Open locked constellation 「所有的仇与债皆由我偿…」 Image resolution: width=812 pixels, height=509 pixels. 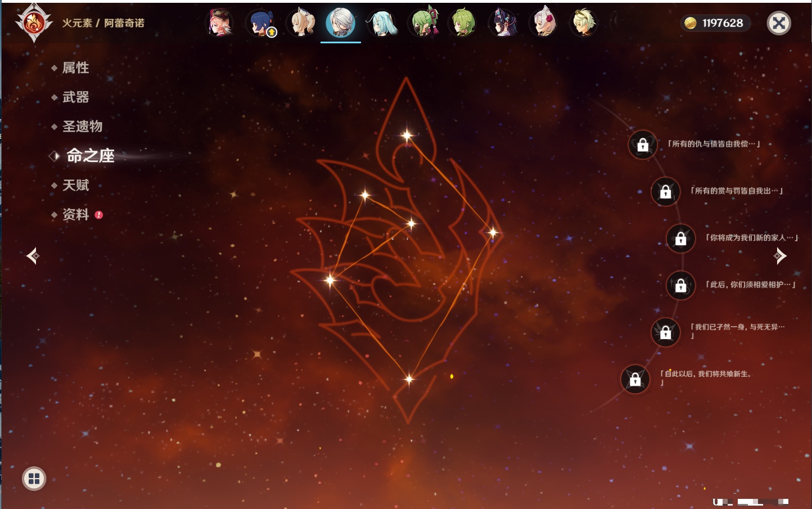[x=643, y=145]
